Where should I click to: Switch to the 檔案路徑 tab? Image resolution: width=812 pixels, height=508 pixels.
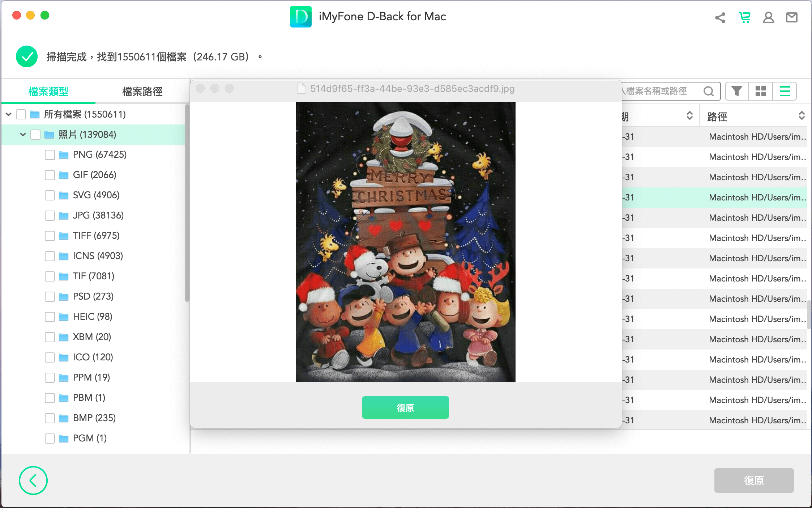coord(142,92)
